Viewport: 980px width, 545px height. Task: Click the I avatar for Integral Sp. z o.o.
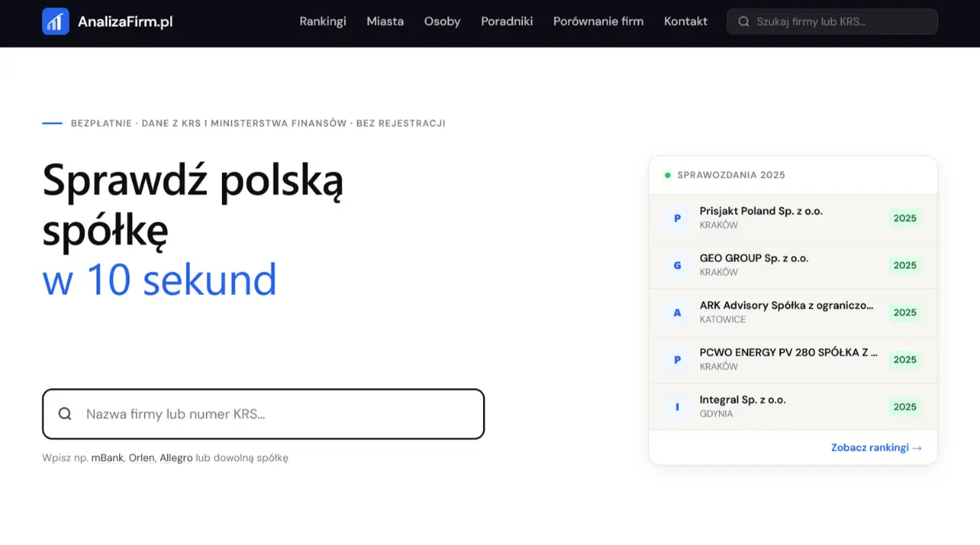click(x=677, y=406)
